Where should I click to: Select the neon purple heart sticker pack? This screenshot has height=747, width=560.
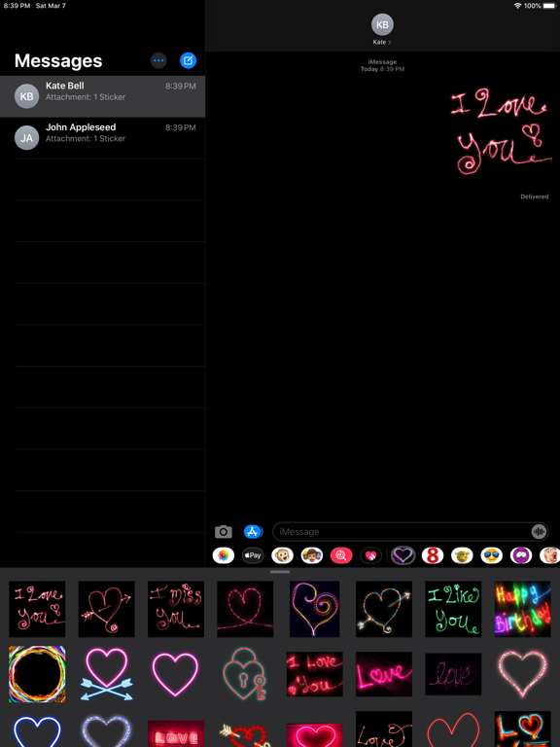coord(402,555)
